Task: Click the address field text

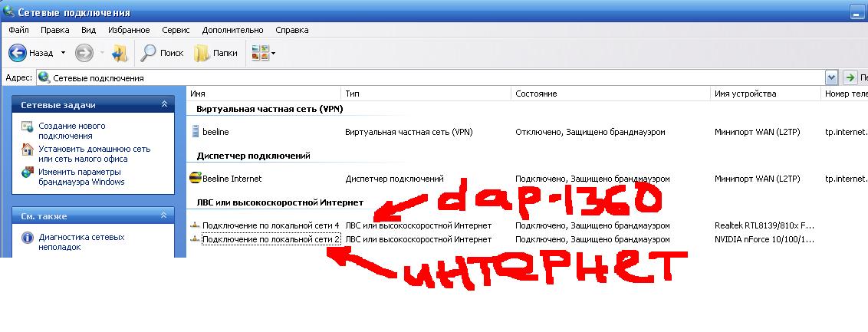Action: 99,78
